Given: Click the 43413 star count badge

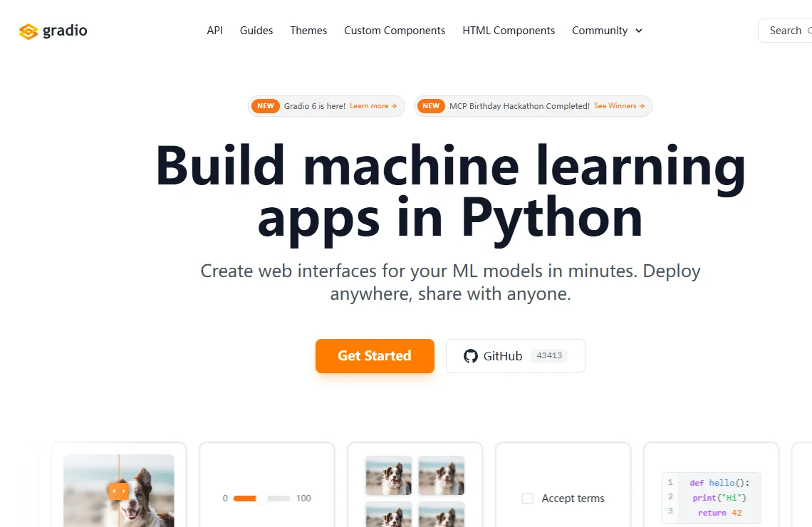Looking at the screenshot, I should tap(549, 355).
